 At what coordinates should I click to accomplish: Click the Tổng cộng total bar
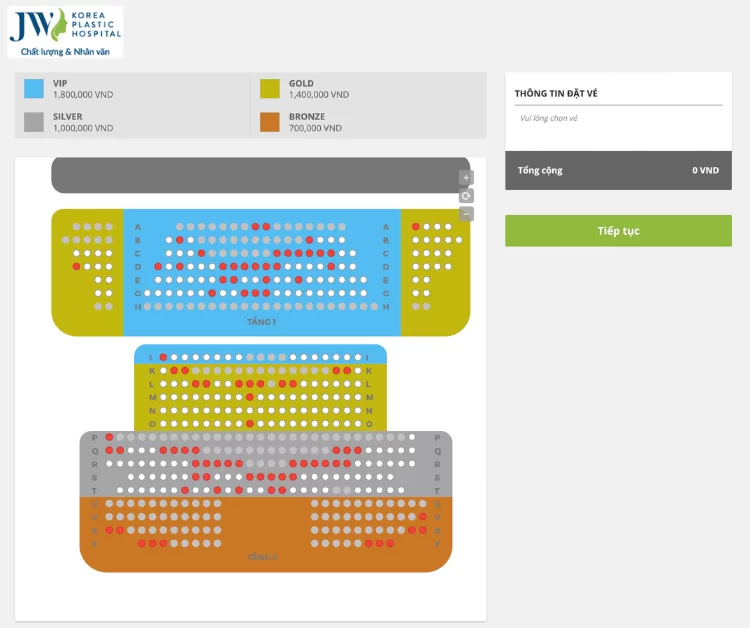coord(618,170)
